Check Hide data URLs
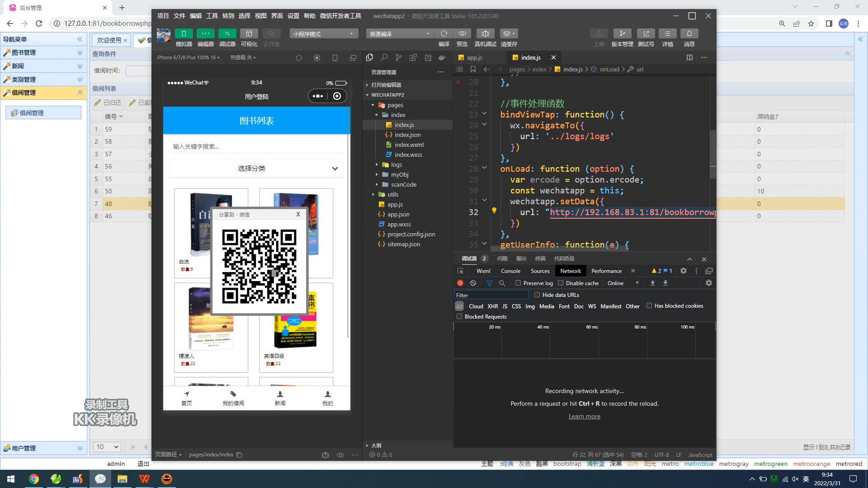 point(537,295)
